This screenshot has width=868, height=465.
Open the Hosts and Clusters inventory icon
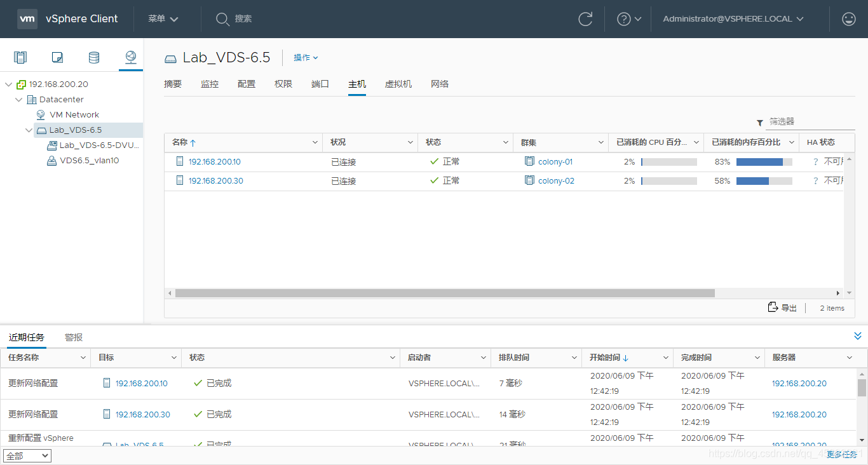pos(20,57)
